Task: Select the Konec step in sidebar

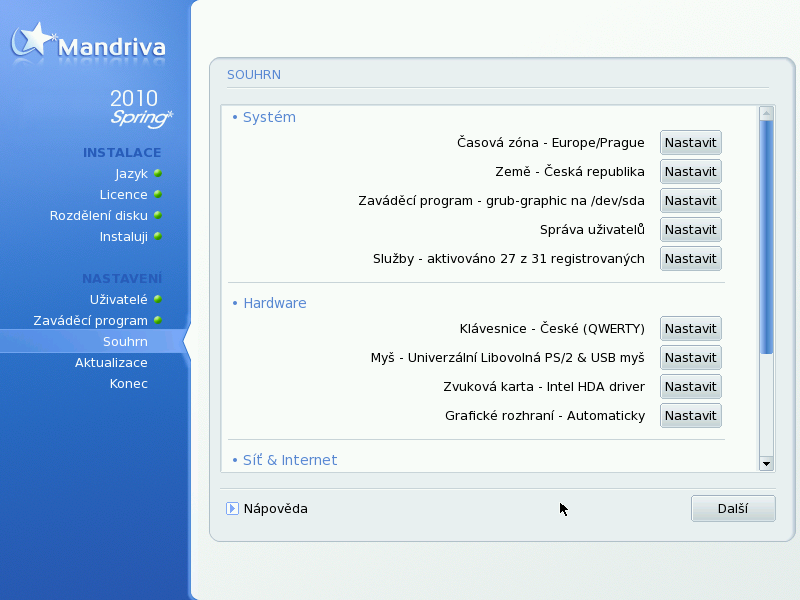Action: point(129,384)
